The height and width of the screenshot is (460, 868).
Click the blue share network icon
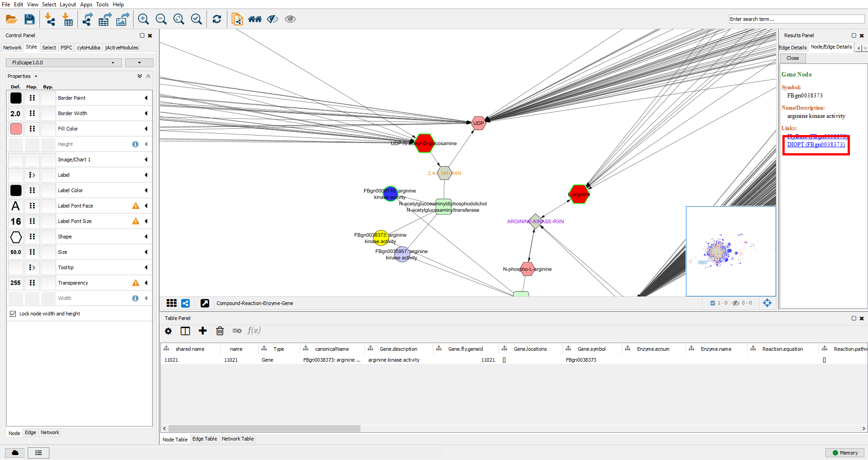click(186, 303)
